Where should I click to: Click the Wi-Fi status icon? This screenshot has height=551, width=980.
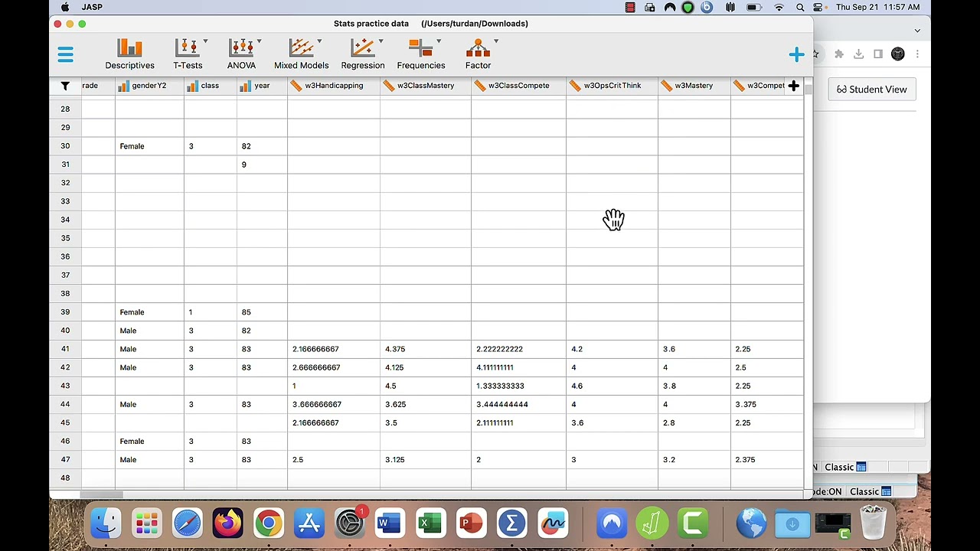(779, 7)
